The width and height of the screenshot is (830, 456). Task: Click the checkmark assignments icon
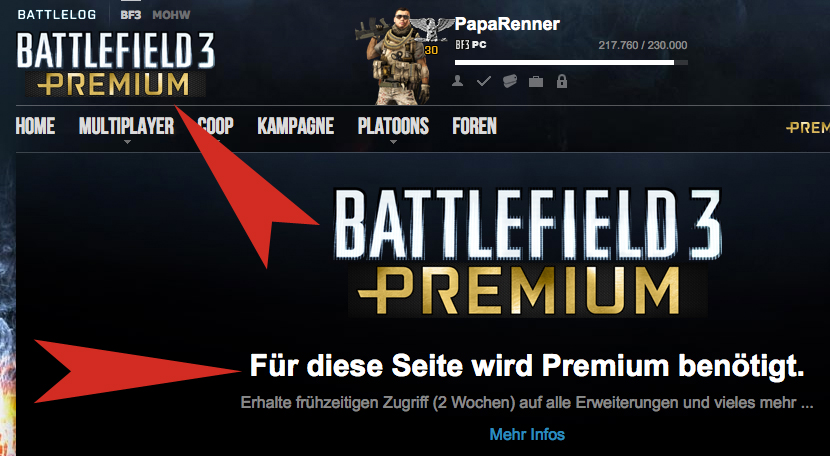coord(484,82)
